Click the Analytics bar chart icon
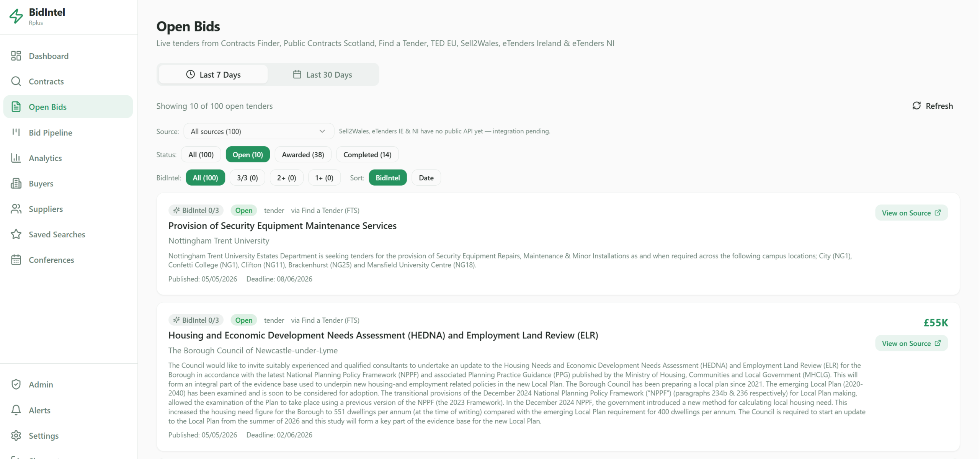Viewport: 980px width, 459px height. tap(16, 158)
